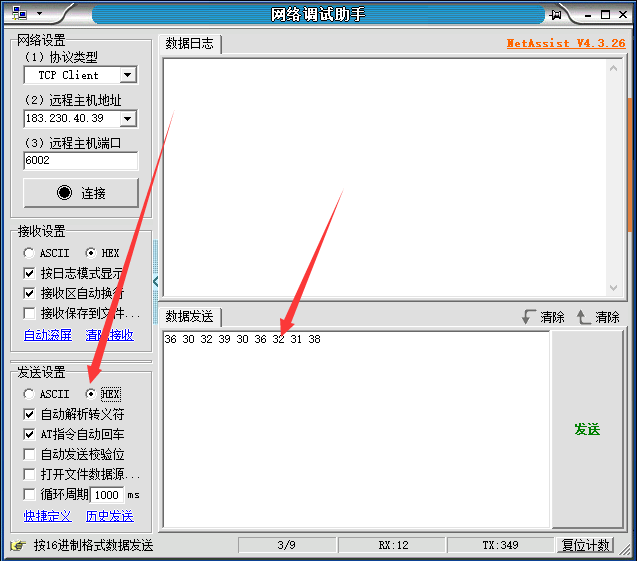Click the resize grip at window corner
Viewport: 637px width, 561px height.
624,549
